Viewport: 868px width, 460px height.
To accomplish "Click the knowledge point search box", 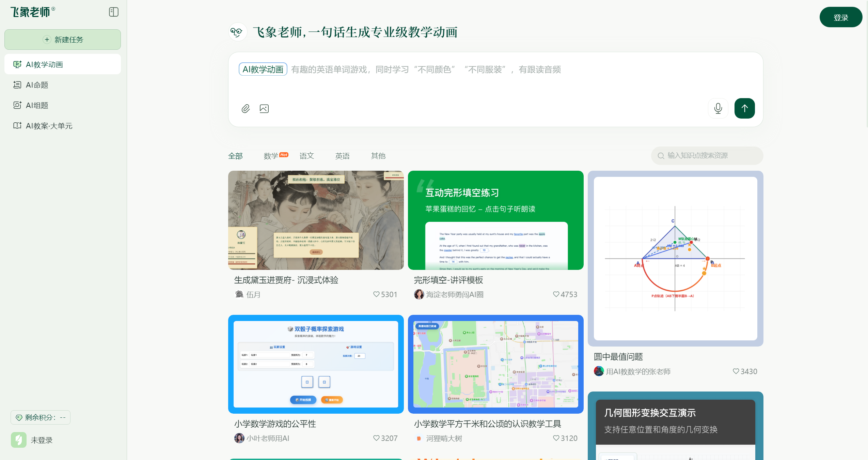I will tap(707, 155).
